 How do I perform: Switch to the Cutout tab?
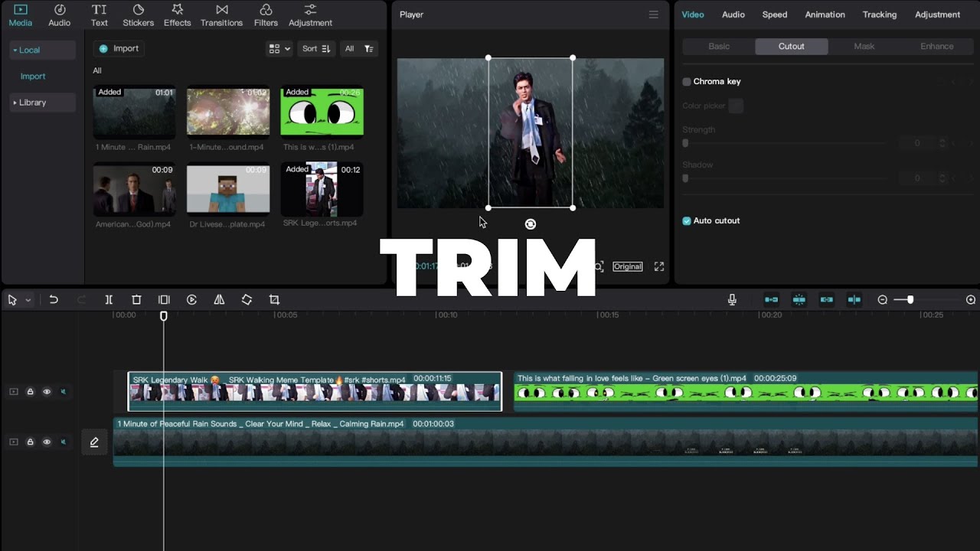[x=791, y=46]
